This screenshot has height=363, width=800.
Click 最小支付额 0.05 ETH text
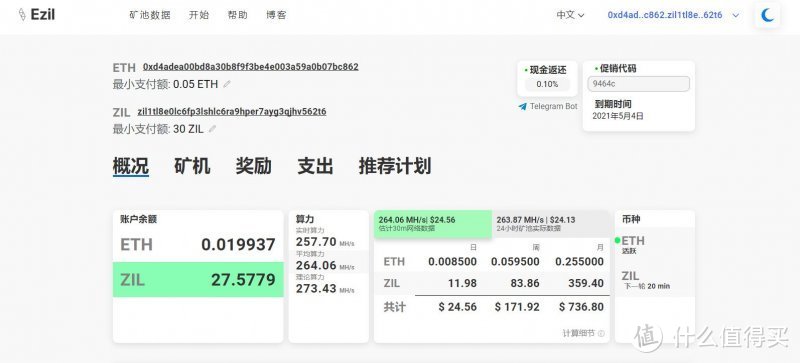click(x=165, y=84)
